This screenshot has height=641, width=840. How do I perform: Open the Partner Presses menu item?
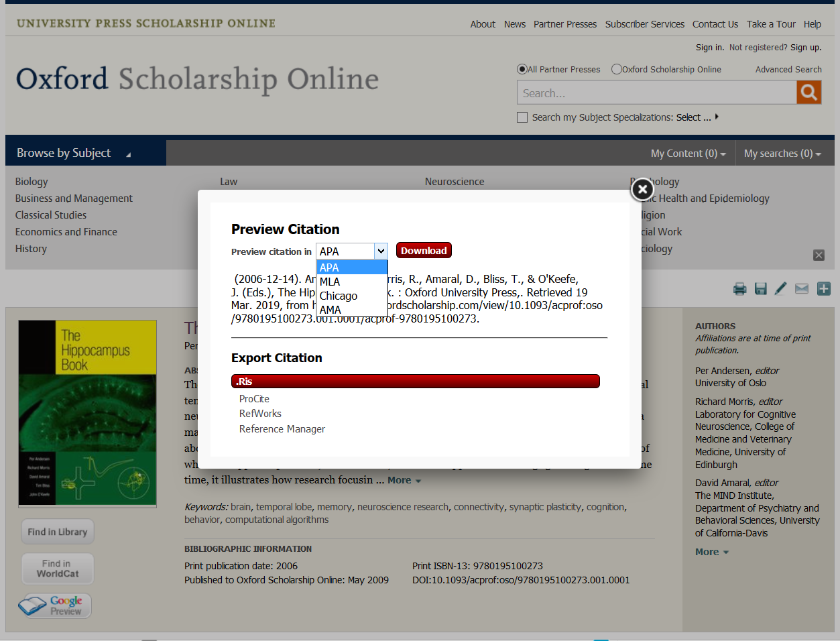click(565, 24)
